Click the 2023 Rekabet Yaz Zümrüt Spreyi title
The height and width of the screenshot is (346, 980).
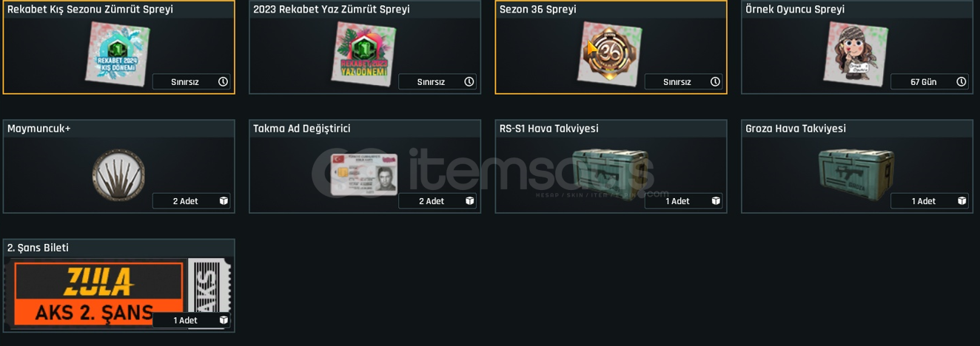click(332, 10)
